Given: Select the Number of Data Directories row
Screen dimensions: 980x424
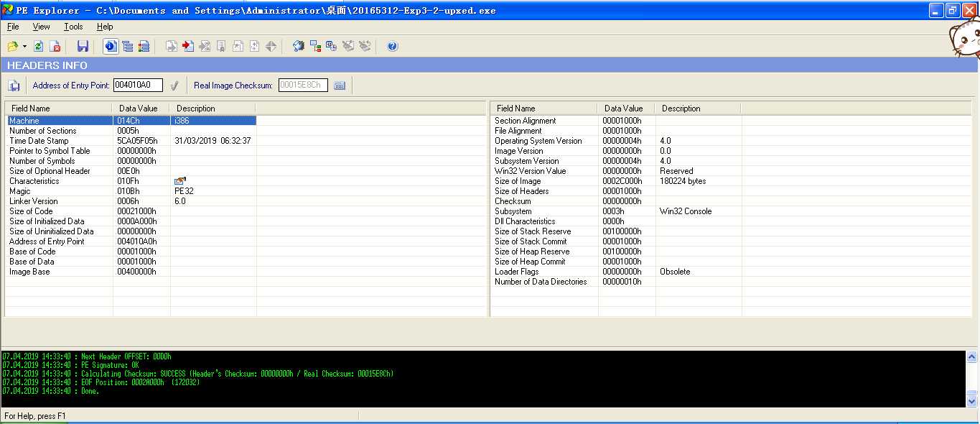Looking at the screenshot, I should [x=617, y=282].
